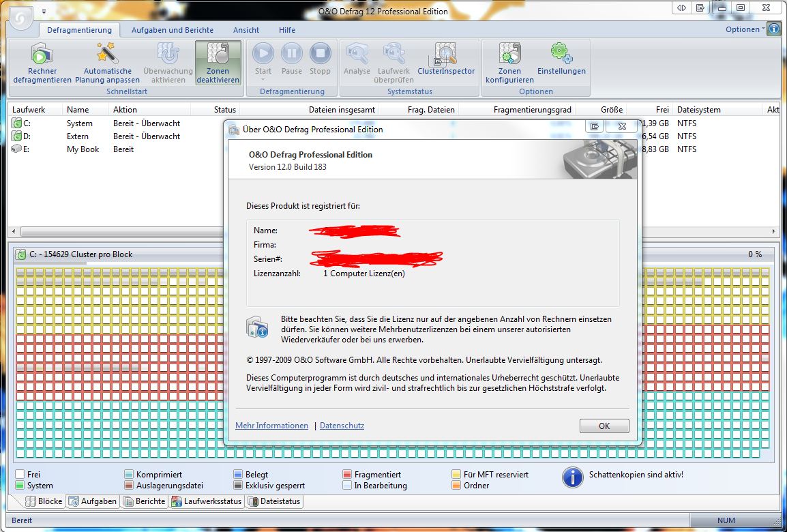Open Aufgaben und Berichte ribbon tab
Viewport: 787px width, 532px height.
pyautogui.click(x=172, y=30)
